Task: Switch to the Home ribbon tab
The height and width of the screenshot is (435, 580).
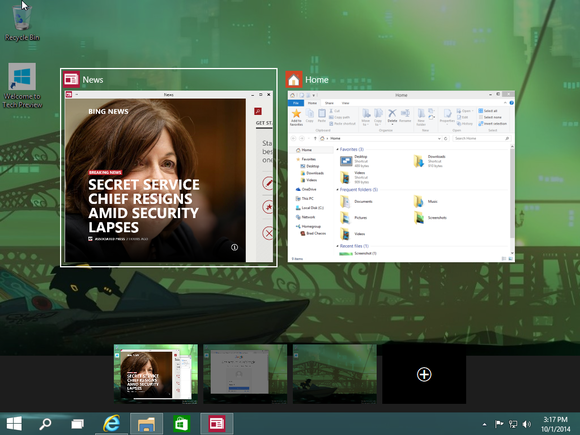Action: pyautogui.click(x=313, y=103)
